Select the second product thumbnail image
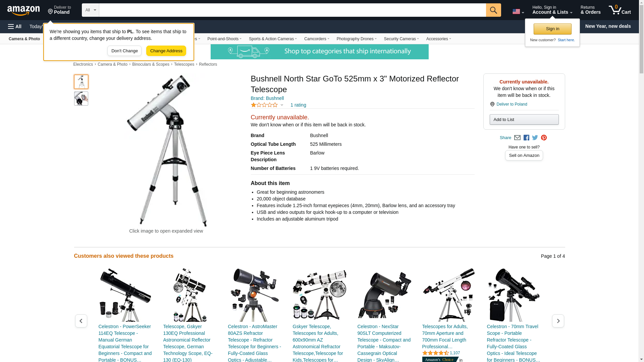This screenshot has width=644, height=362. (81, 99)
